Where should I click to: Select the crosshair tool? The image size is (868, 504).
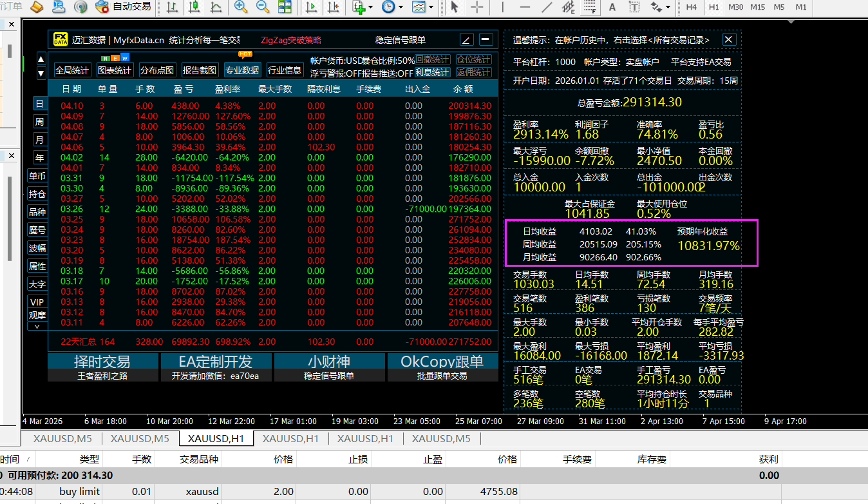pyautogui.click(x=476, y=7)
